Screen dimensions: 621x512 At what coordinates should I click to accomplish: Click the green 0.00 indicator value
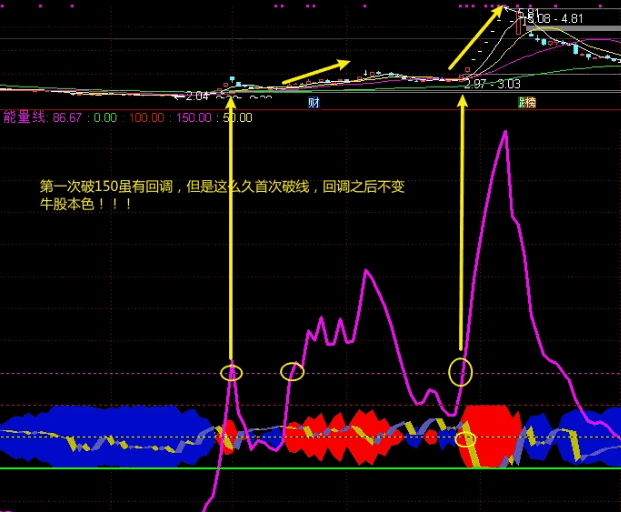[105, 118]
